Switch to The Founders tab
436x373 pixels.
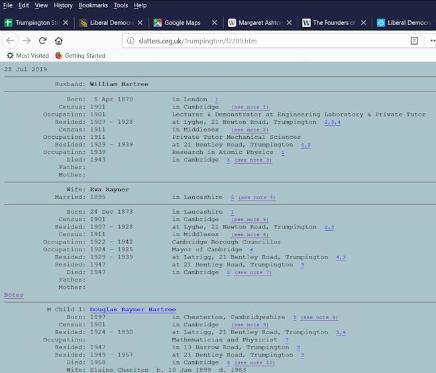coord(329,23)
